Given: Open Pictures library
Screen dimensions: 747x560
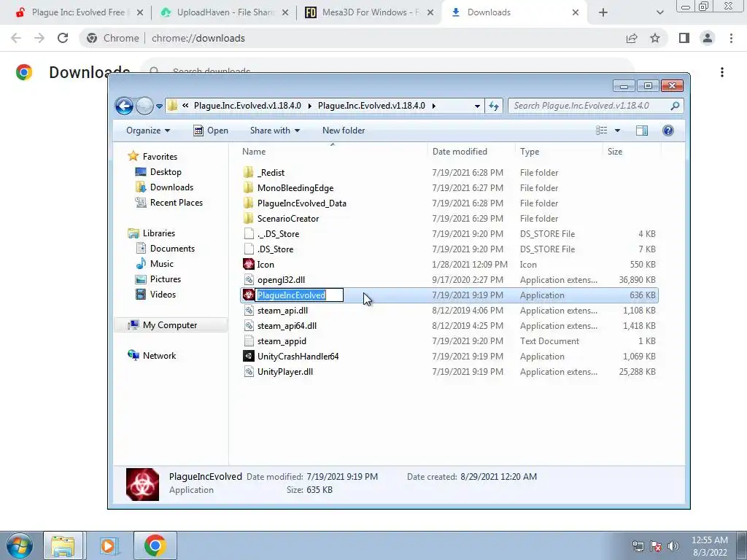Looking at the screenshot, I should pos(158,279).
